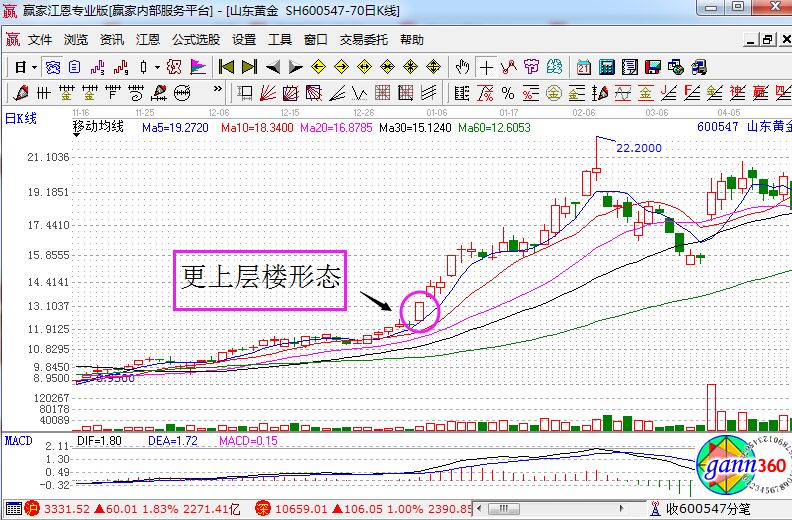Toggle the hand pan tool
Screen dimensions: 792x520
coord(462,67)
